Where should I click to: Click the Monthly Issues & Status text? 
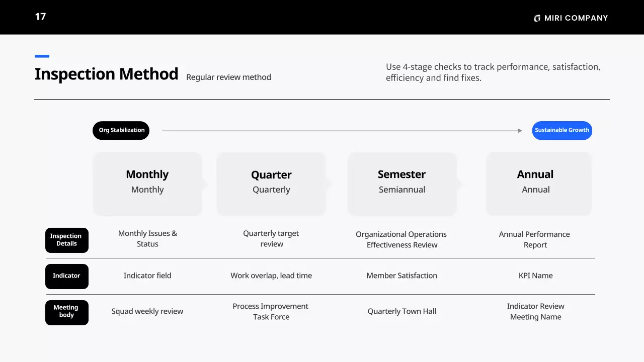click(x=147, y=239)
